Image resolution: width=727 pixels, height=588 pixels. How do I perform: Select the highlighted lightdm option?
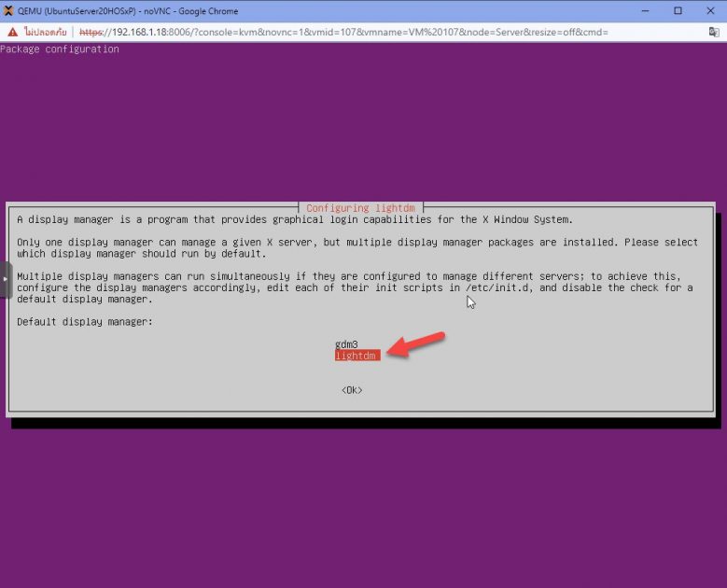[357, 356]
